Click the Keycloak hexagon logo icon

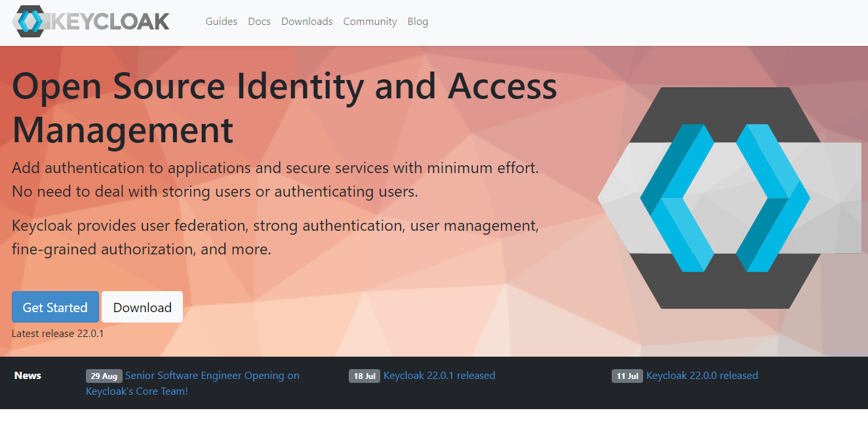(x=28, y=22)
